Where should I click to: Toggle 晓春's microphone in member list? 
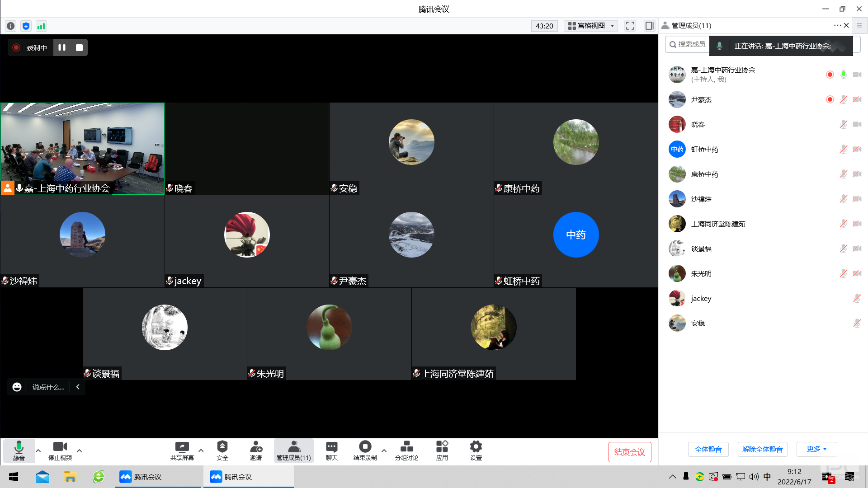(x=843, y=124)
